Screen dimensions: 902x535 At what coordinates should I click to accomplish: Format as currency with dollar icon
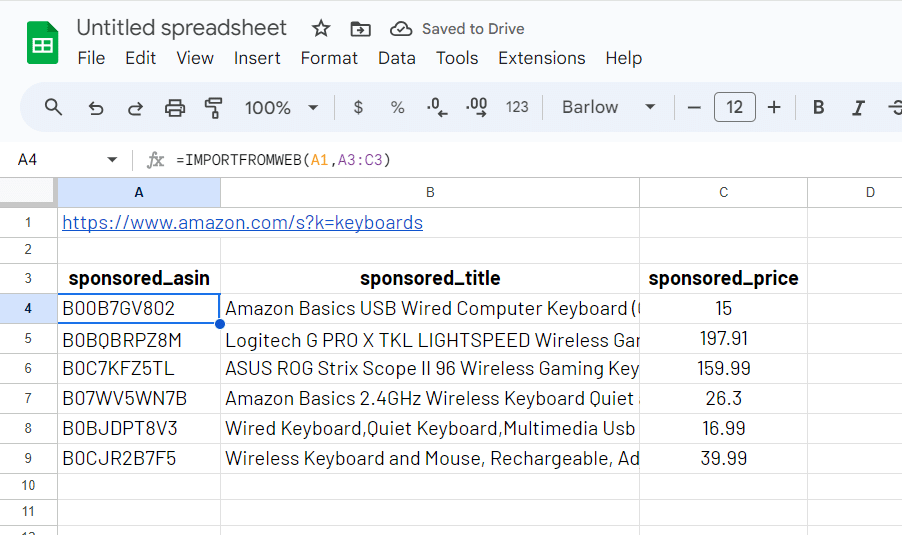(358, 107)
